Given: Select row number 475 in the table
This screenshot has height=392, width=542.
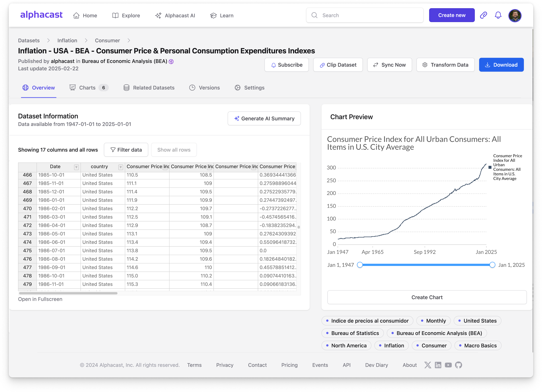Looking at the screenshot, I should [27, 250].
